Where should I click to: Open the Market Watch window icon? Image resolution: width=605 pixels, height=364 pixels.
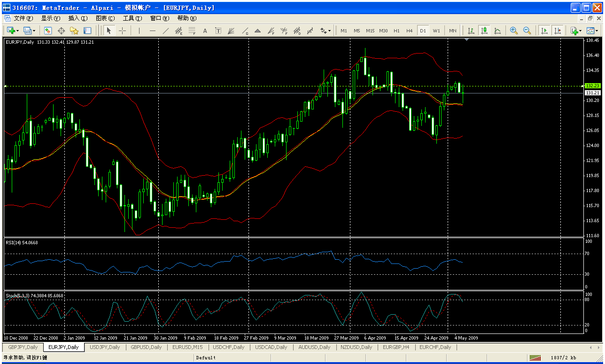coord(48,31)
